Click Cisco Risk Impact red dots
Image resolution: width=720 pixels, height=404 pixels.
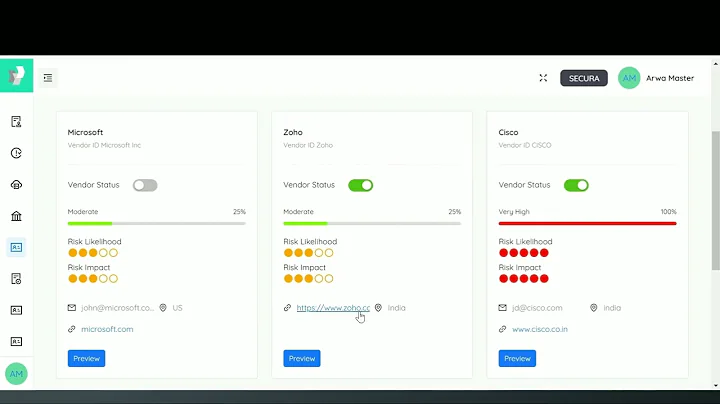pos(523,279)
